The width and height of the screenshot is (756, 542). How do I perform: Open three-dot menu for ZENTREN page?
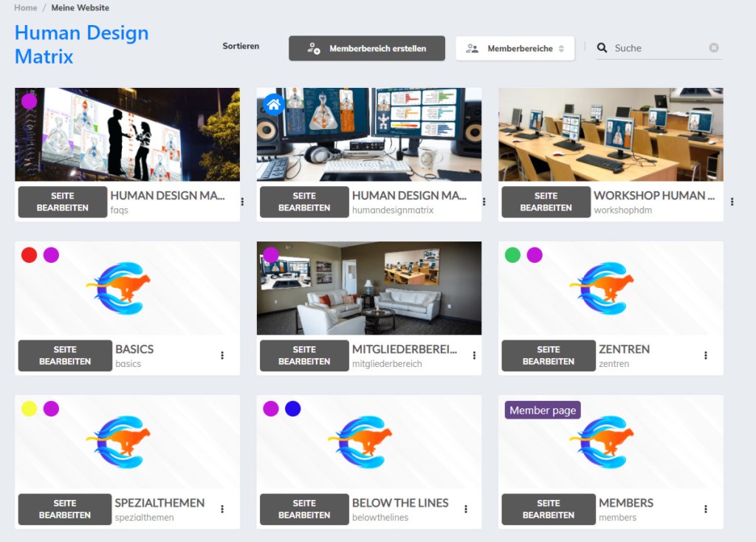[x=706, y=355]
